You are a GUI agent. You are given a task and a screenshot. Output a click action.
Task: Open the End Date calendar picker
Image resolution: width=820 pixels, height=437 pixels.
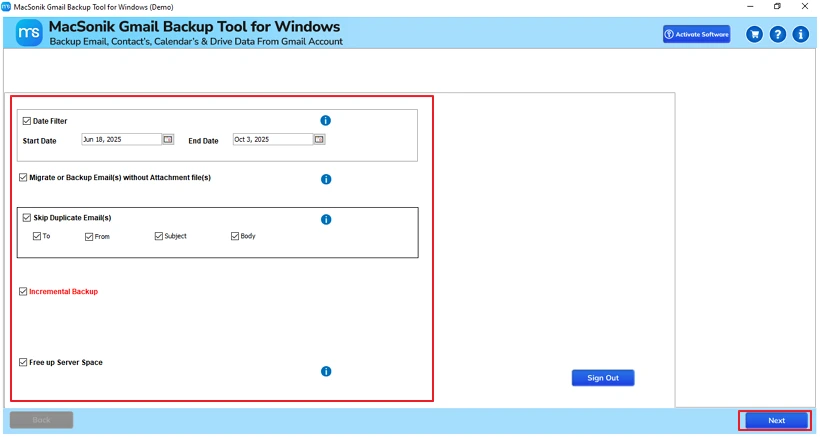pos(319,140)
